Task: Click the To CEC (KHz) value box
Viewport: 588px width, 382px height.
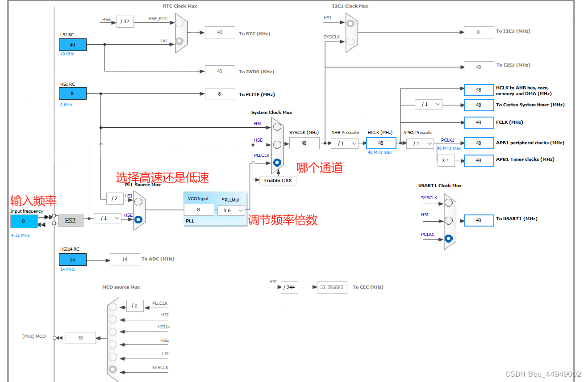Action: coord(332,287)
